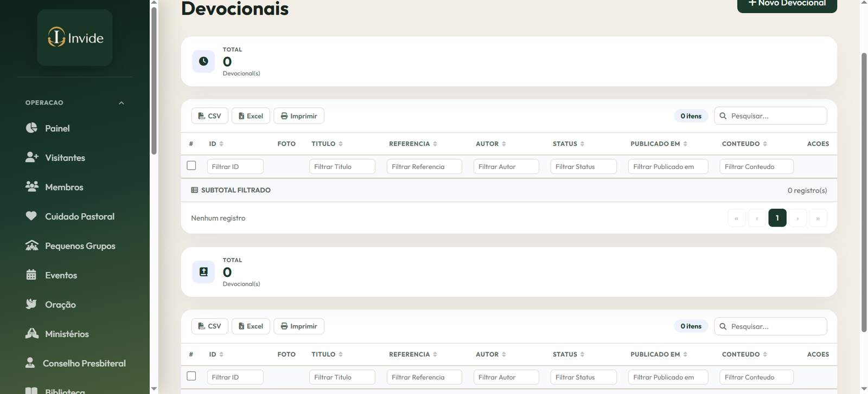This screenshot has height=394, width=868.
Task: Focus the lower Pesquisar search field
Action: [x=770, y=326]
